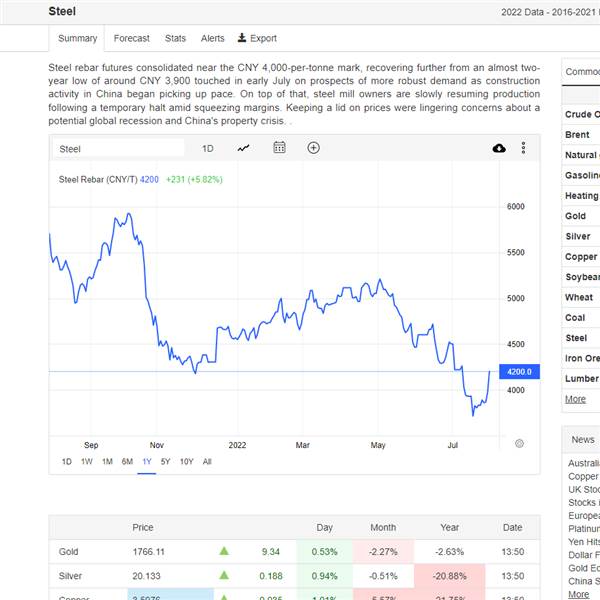This screenshot has width=600, height=600.
Task: Select the 1Y time range
Action: 147,461
